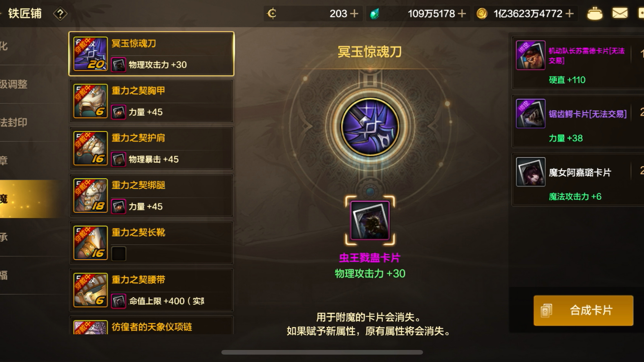This screenshot has width=644, height=362.
Task: Click the gold coin currency icon
Action: click(x=482, y=14)
